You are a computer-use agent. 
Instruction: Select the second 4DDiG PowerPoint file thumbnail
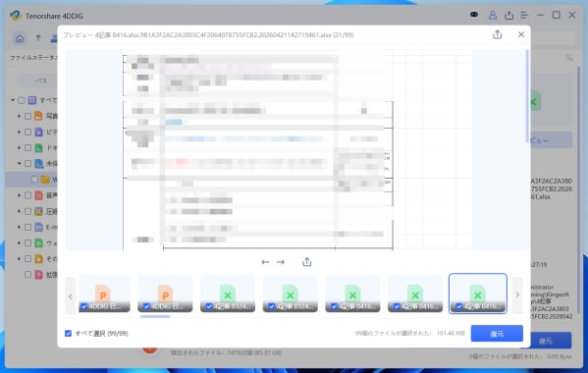(165, 293)
